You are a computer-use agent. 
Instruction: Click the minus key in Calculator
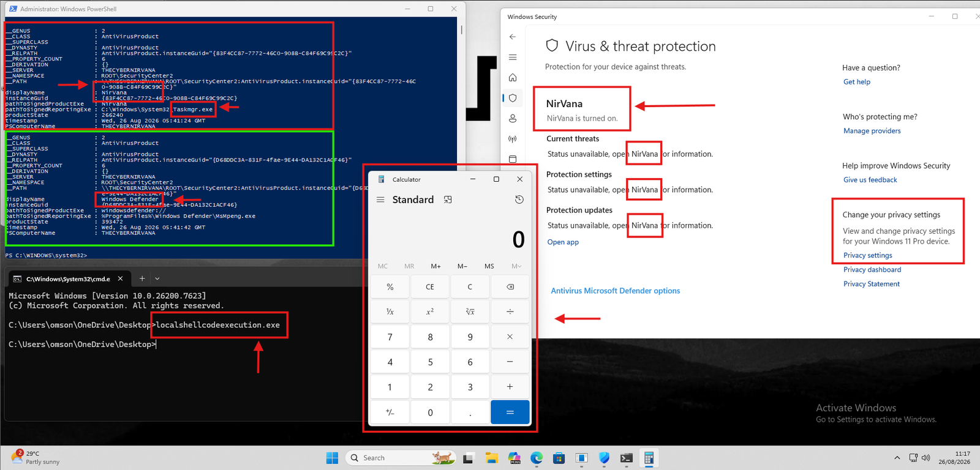click(510, 362)
